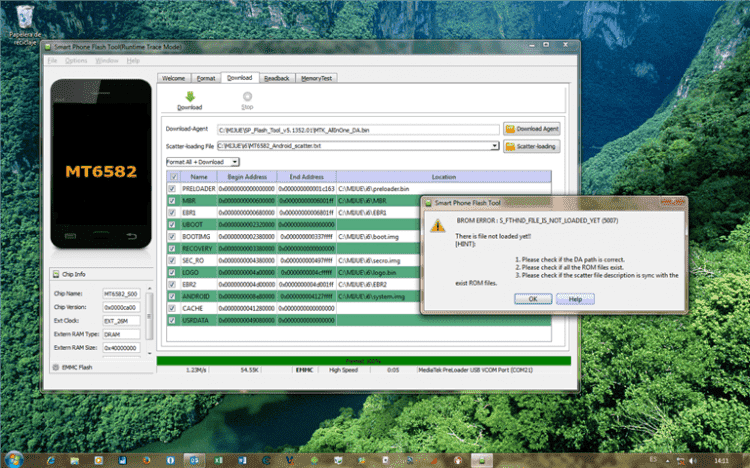The height and width of the screenshot is (468, 750).
Task: Uncheck the LOGO row checkbox
Action: click(172, 272)
